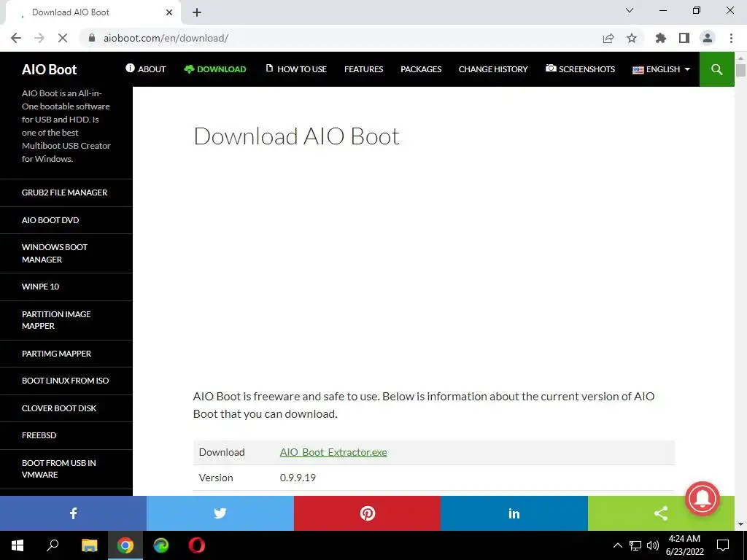Launch Opera from taskbar
The image size is (747, 560).
(197, 545)
